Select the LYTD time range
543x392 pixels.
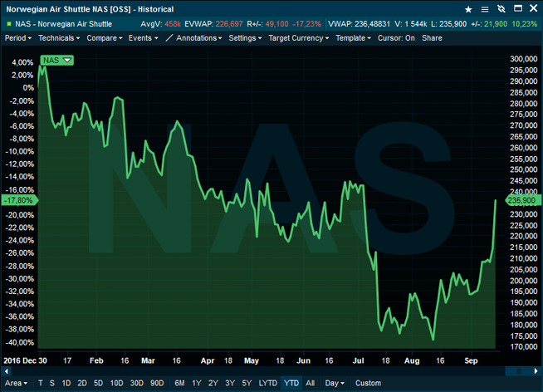(268, 383)
